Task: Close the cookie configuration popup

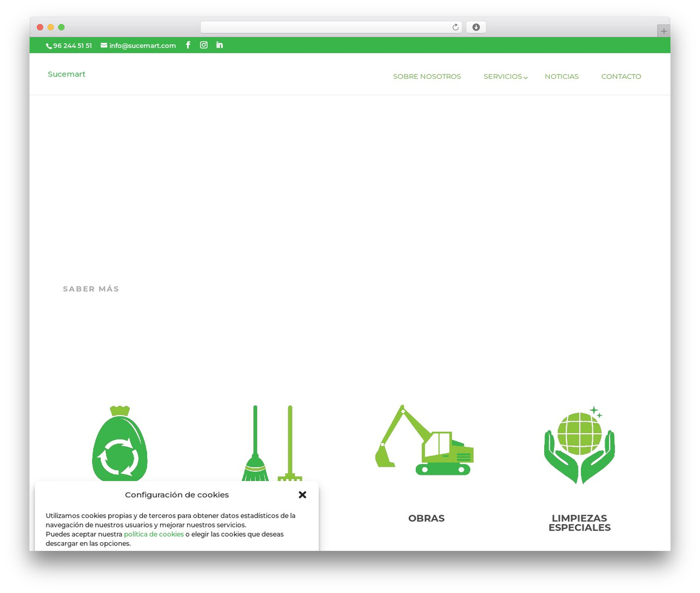Action: tap(302, 495)
